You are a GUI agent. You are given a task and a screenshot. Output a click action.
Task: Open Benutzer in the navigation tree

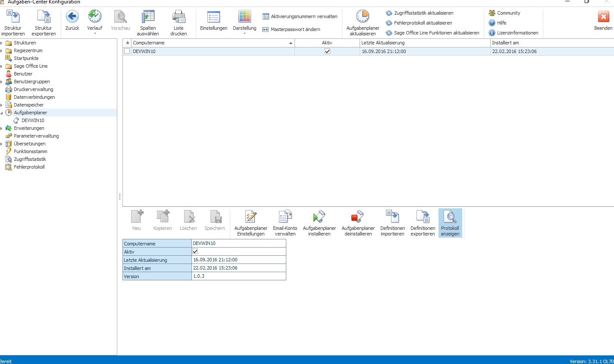tap(23, 74)
